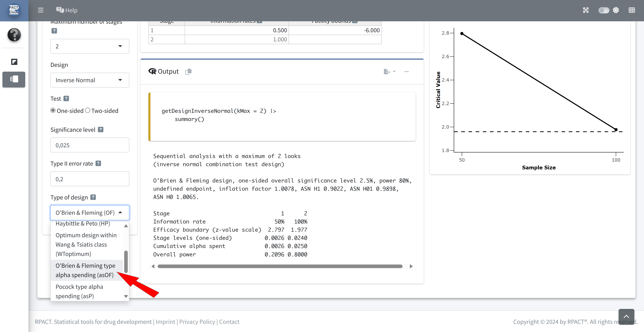Collapse the Output panel minus icon
Screen dimensions: 644x332
pyautogui.click(x=407, y=72)
